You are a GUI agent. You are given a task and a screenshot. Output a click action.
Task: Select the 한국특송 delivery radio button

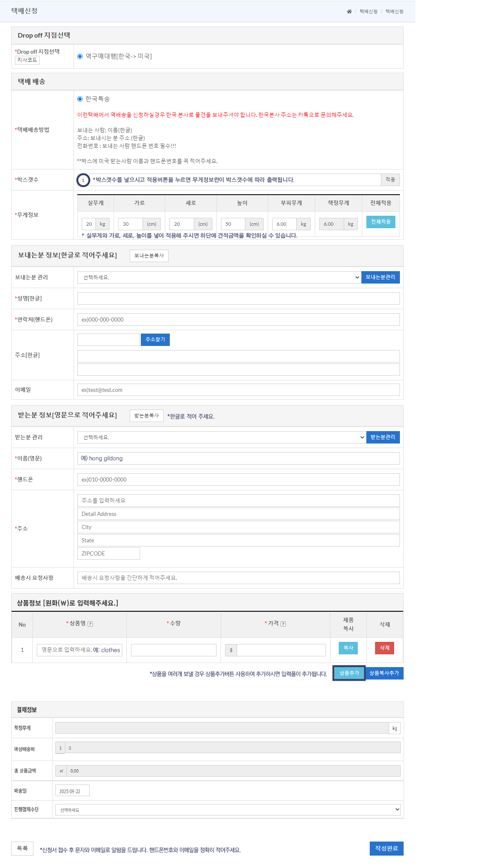click(80, 99)
